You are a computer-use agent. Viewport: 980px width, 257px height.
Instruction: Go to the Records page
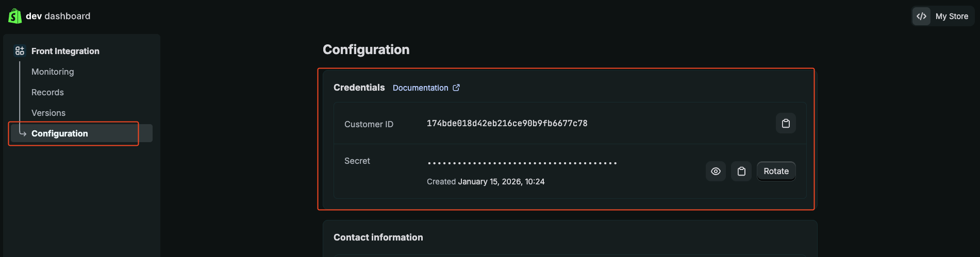[x=47, y=92]
